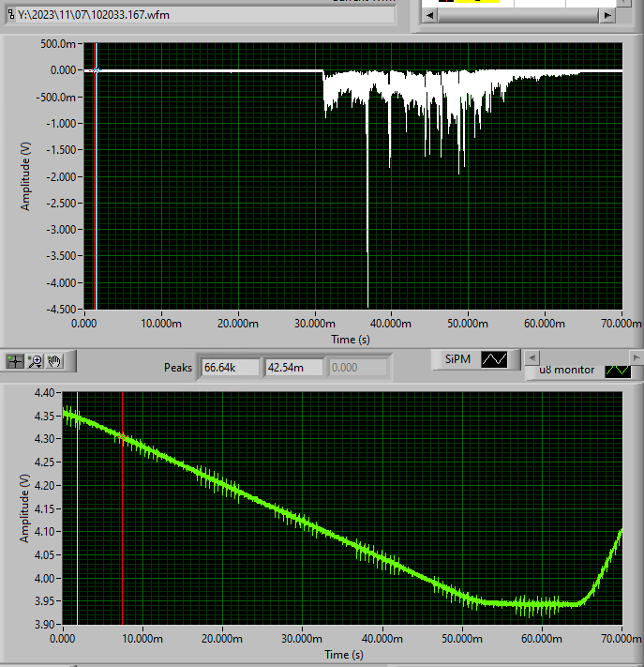The width and height of the screenshot is (644, 667).
Task: Open u8 monitor plot legend icon
Action: tap(618, 371)
